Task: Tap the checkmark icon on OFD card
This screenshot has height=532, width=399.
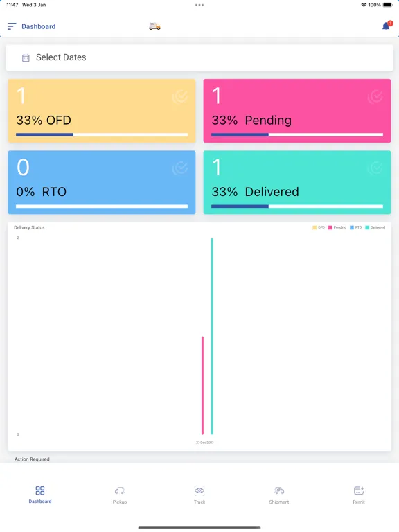Action: (180, 97)
